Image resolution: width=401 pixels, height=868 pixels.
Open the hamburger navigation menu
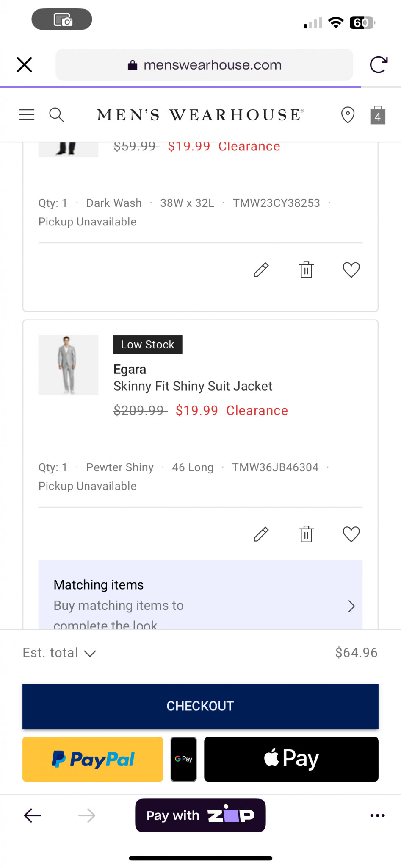coord(27,115)
